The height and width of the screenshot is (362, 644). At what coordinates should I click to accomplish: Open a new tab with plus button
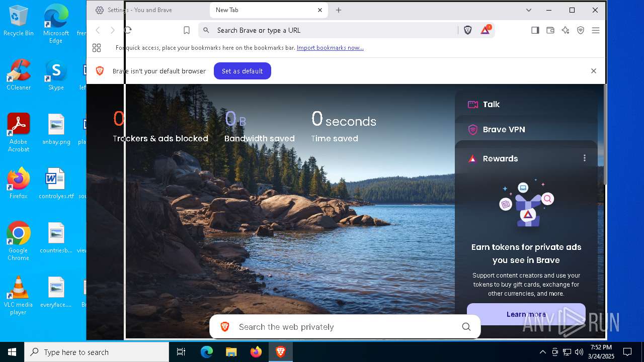pyautogui.click(x=339, y=10)
